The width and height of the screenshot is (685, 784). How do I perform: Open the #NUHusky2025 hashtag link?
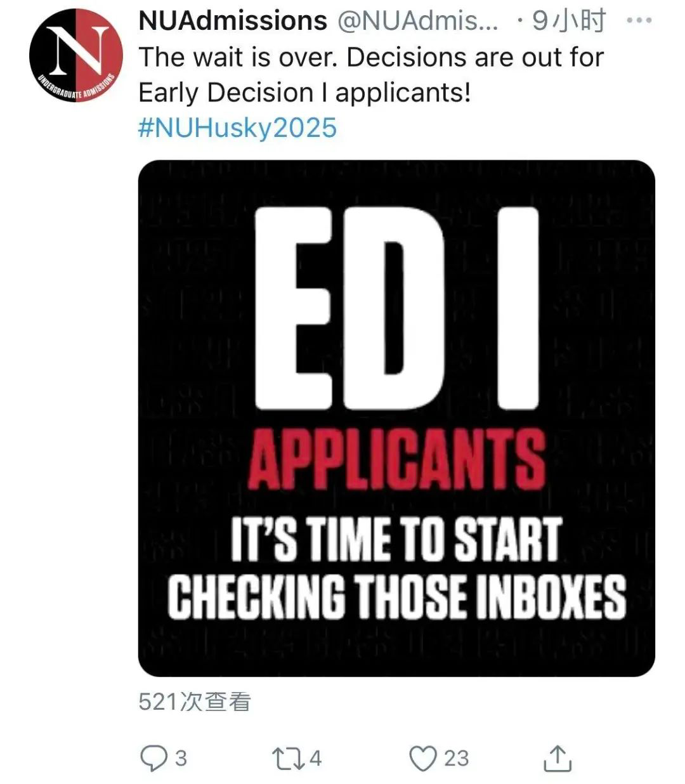tap(237, 127)
